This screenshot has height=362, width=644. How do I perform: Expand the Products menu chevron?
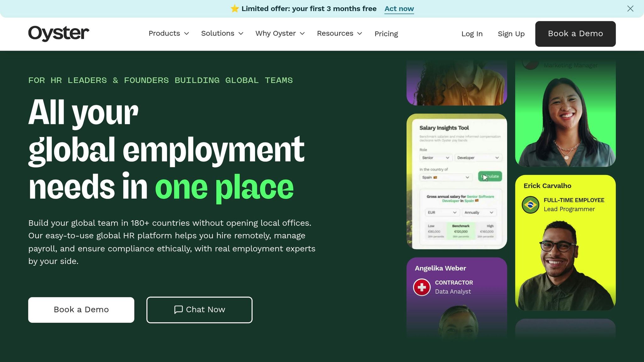(186, 34)
